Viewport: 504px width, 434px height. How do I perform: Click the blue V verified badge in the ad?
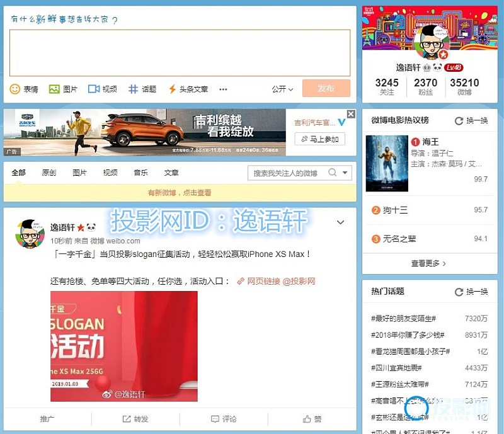coord(341,122)
